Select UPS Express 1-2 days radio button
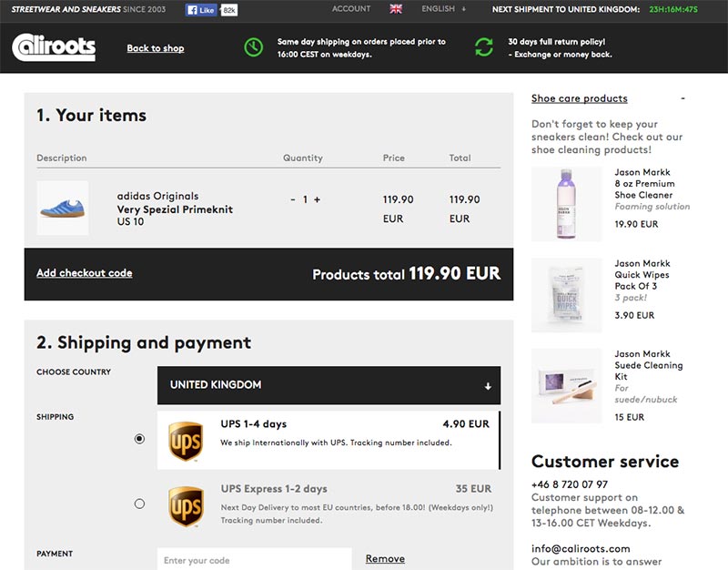 (139, 504)
